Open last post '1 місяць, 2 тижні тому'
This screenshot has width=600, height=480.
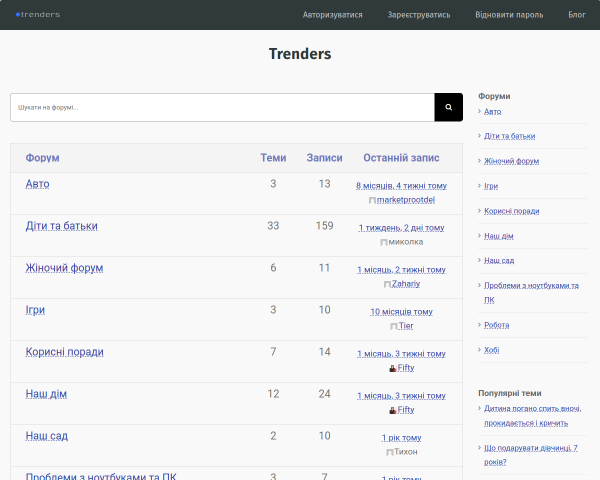coord(401,270)
